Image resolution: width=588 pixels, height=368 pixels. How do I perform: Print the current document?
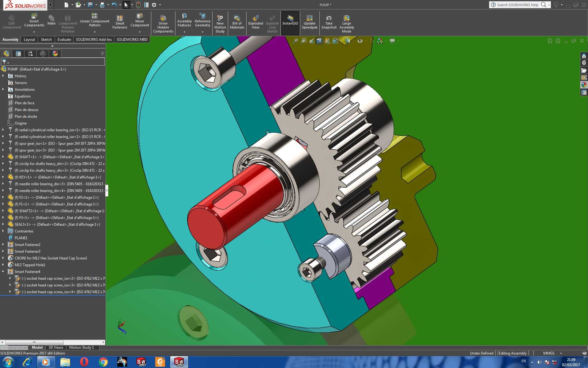(x=102, y=5)
